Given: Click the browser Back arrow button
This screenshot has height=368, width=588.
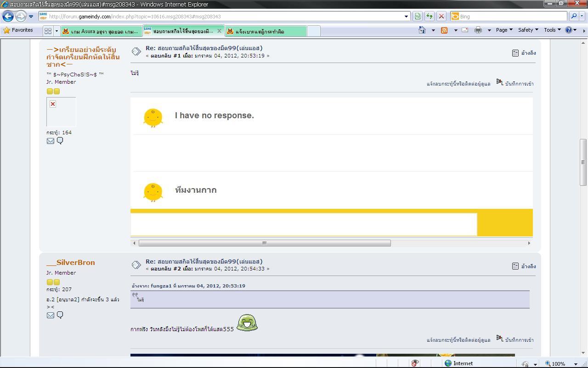Looking at the screenshot, I should pos(8,16).
